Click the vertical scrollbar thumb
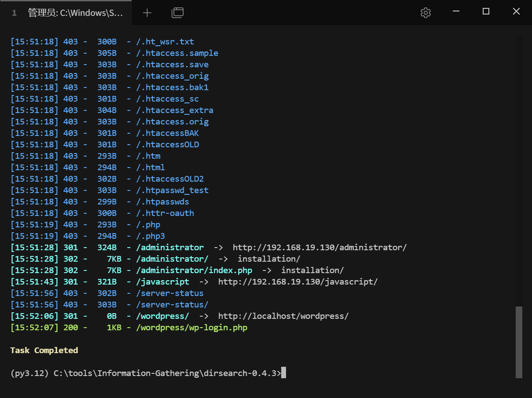Screen dimensions: 532x398 (x=519, y=342)
